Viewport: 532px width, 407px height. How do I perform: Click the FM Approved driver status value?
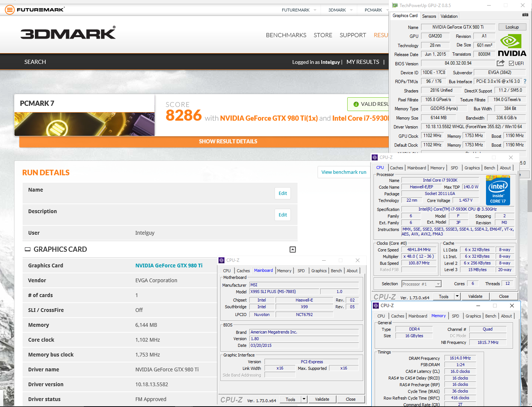click(151, 399)
